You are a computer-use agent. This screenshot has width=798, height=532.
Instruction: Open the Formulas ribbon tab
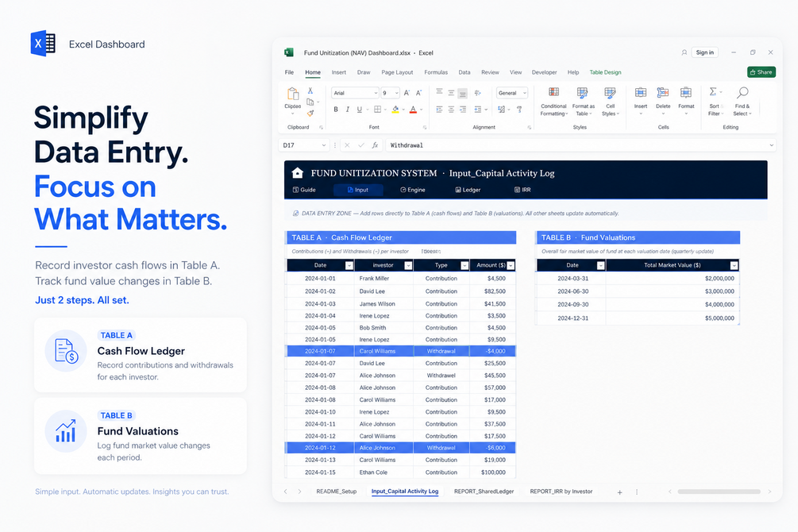coord(436,72)
